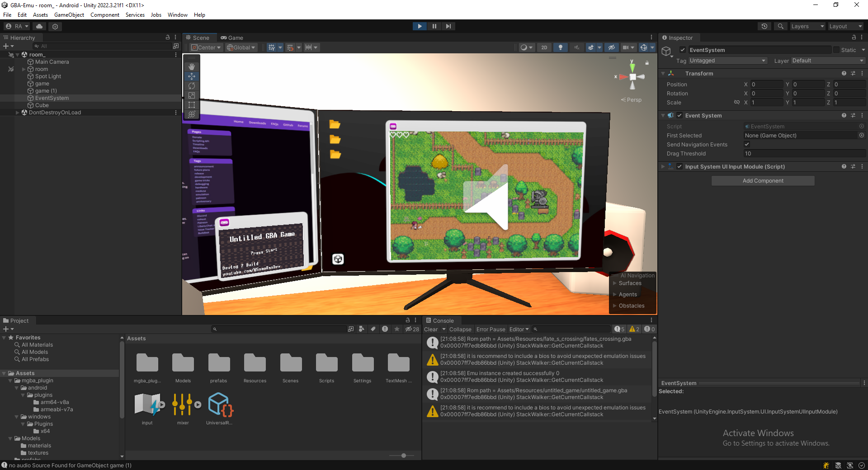Screen dimensions: 868x470
Task: Toggle Scene lighting with the lightbulb icon
Action: coord(561,47)
